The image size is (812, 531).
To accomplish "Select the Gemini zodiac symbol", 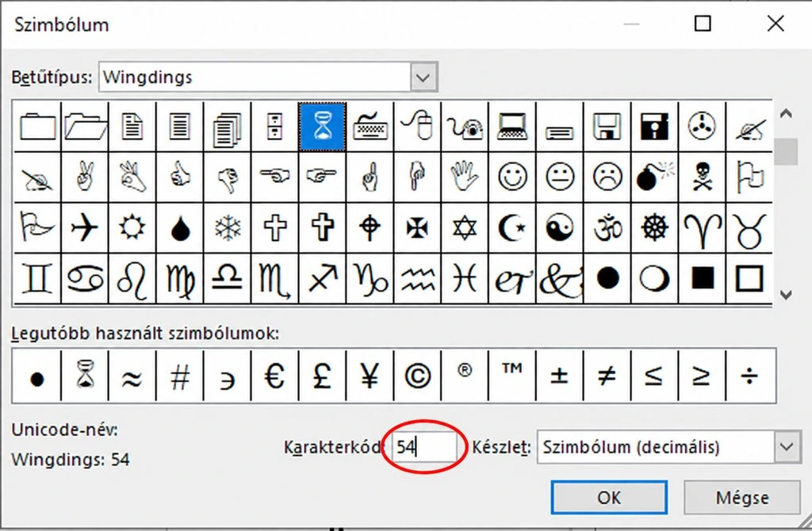I will coord(37,278).
